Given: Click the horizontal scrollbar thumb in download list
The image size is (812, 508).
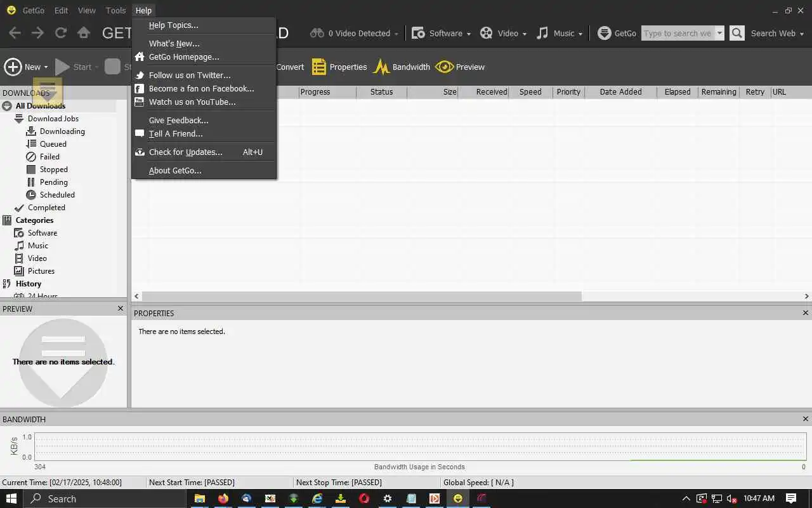Looking at the screenshot, I should pos(362,297).
